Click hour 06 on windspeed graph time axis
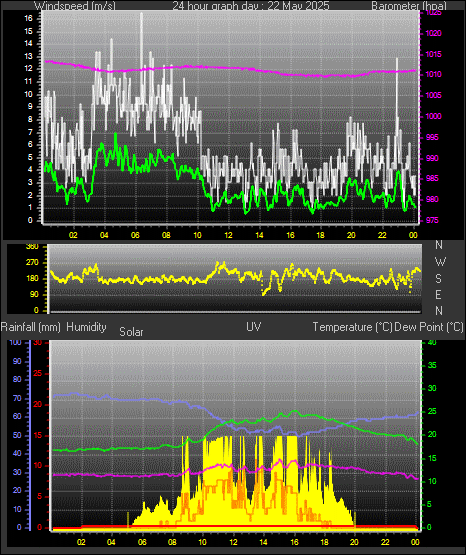Image resolution: width=466 pixels, height=555 pixels. (135, 235)
